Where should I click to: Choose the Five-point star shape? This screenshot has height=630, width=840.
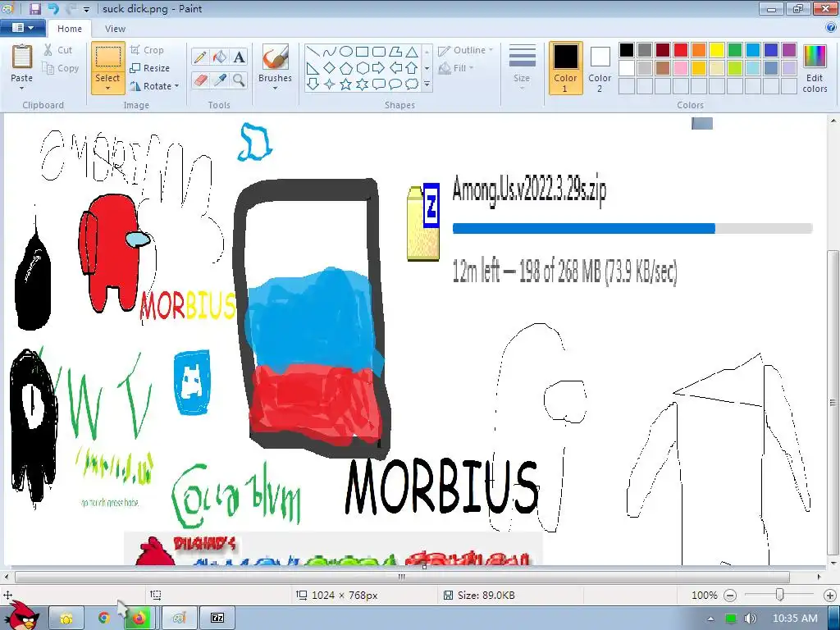346,84
